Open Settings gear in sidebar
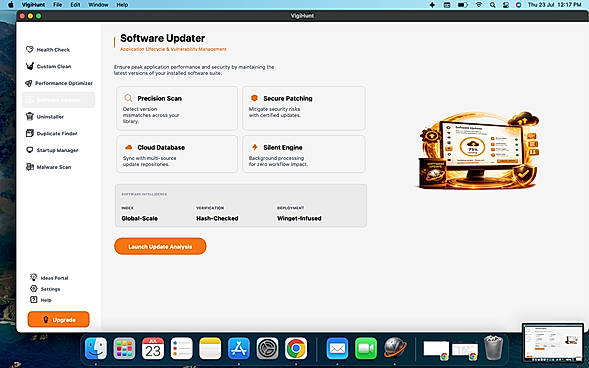This screenshot has width=589, height=368. pyautogui.click(x=34, y=288)
